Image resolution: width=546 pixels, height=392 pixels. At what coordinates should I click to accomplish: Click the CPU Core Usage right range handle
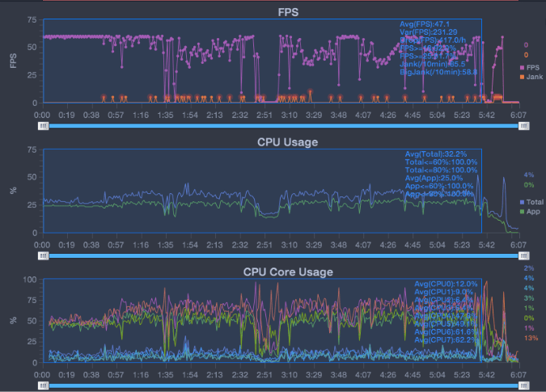coord(524,386)
